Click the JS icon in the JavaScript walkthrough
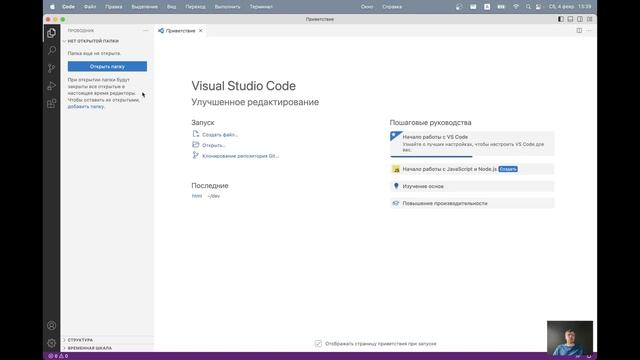The width and height of the screenshot is (640, 360). [396, 169]
